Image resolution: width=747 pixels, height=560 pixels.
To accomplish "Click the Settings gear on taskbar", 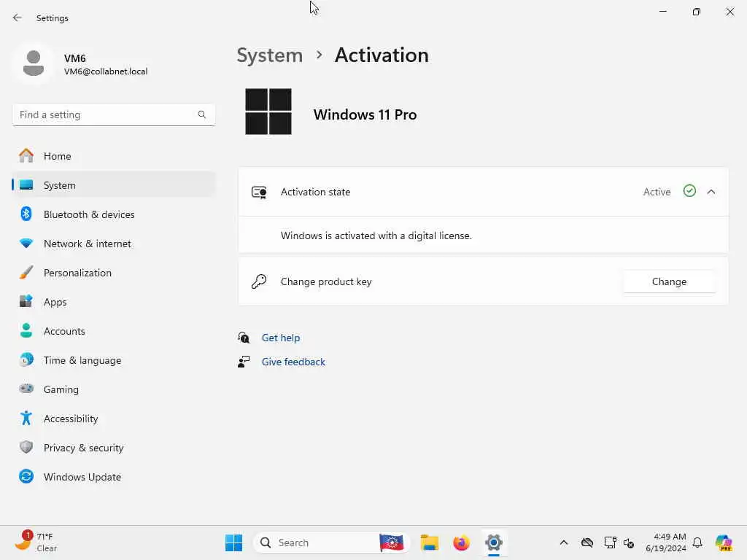I will [494, 542].
